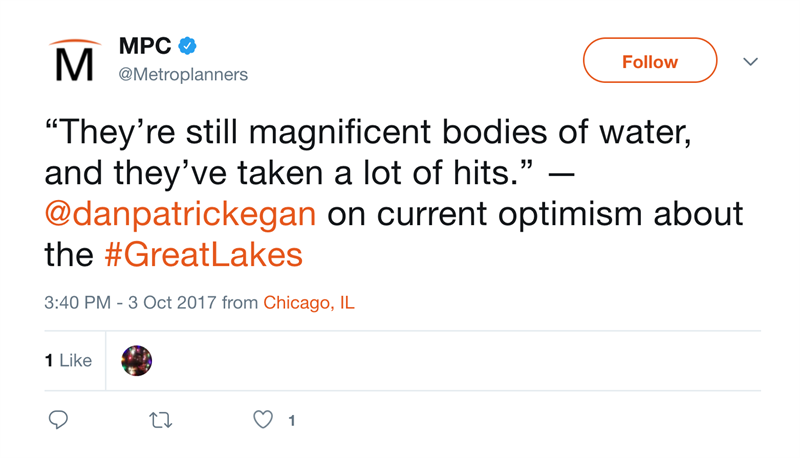Screen dimensions: 800x458
Task: Like the tweet with the heart icon
Action: [263, 420]
